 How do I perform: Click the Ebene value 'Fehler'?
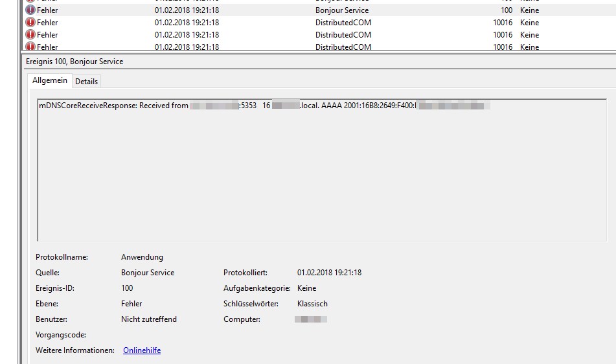pos(131,304)
